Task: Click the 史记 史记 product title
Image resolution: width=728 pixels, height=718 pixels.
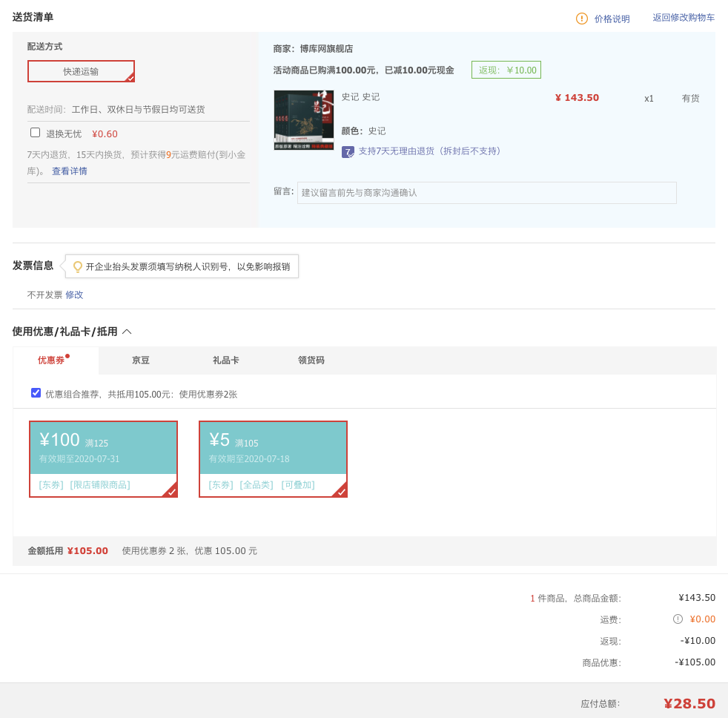Action: point(361,96)
